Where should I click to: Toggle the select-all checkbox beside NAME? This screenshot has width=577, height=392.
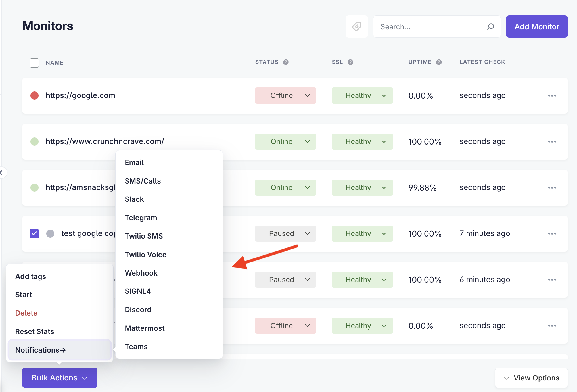pos(34,63)
